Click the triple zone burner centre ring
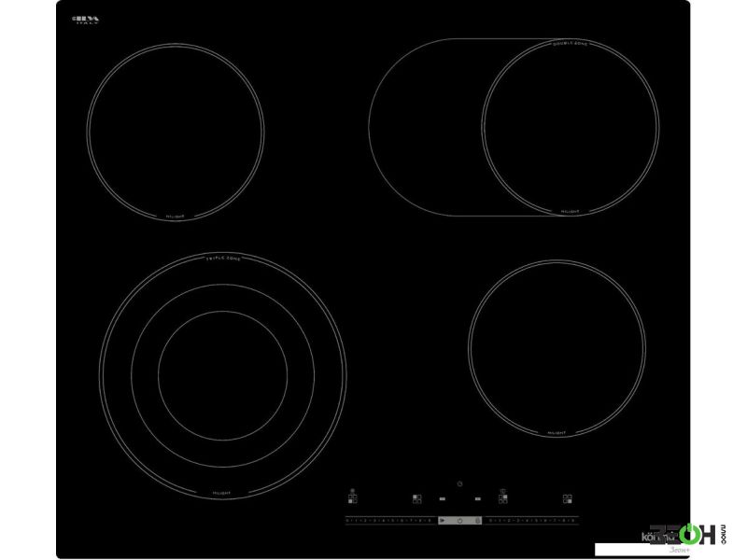747x560 pixels. (222, 376)
